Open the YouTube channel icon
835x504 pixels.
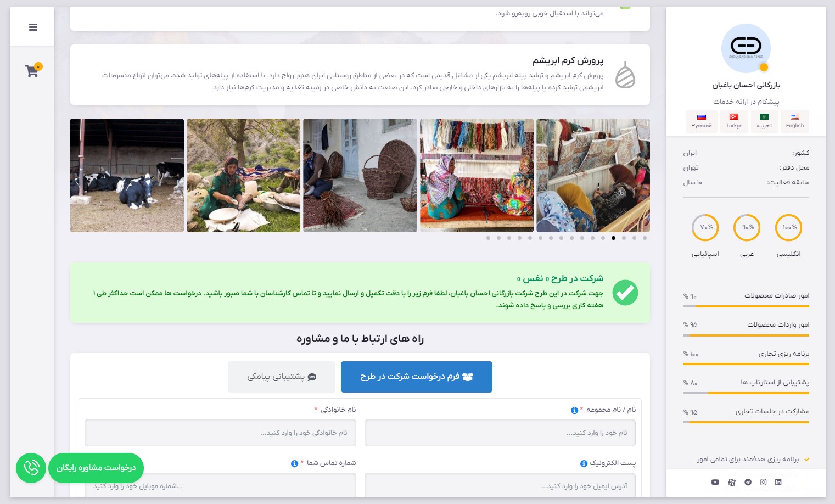715,482
